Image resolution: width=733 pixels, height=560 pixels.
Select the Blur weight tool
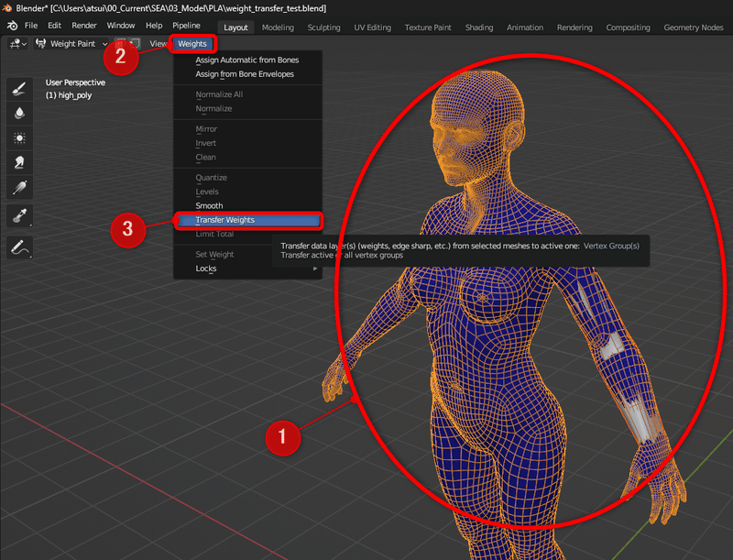19,113
